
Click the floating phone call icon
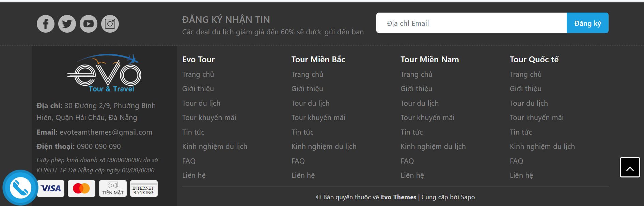pyautogui.click(x=20, y=188)
